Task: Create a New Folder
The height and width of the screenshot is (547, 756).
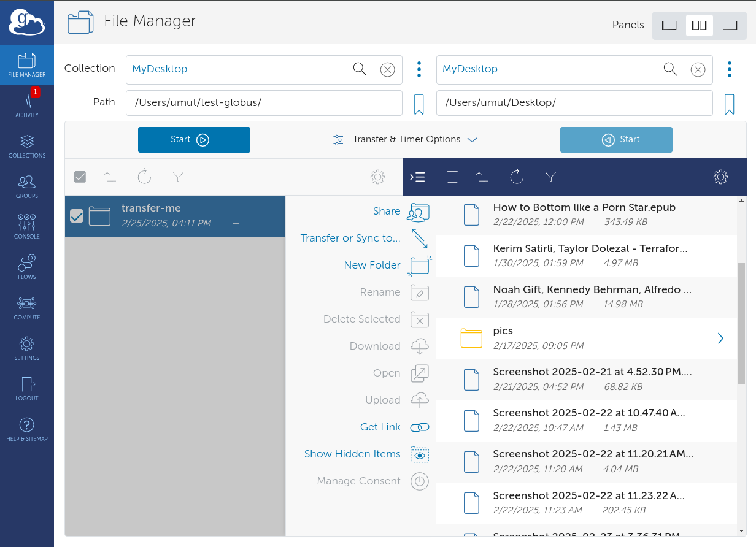Action: coord(387,266)
